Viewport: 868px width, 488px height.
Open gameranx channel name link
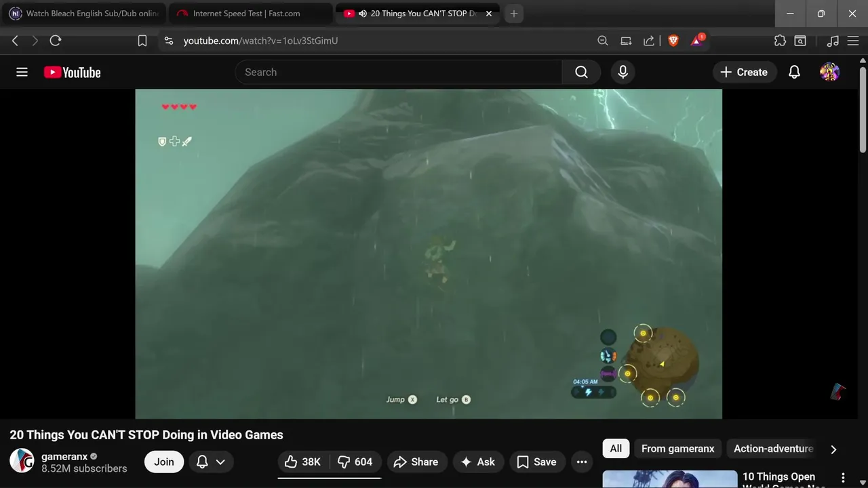tap(64, 456)
